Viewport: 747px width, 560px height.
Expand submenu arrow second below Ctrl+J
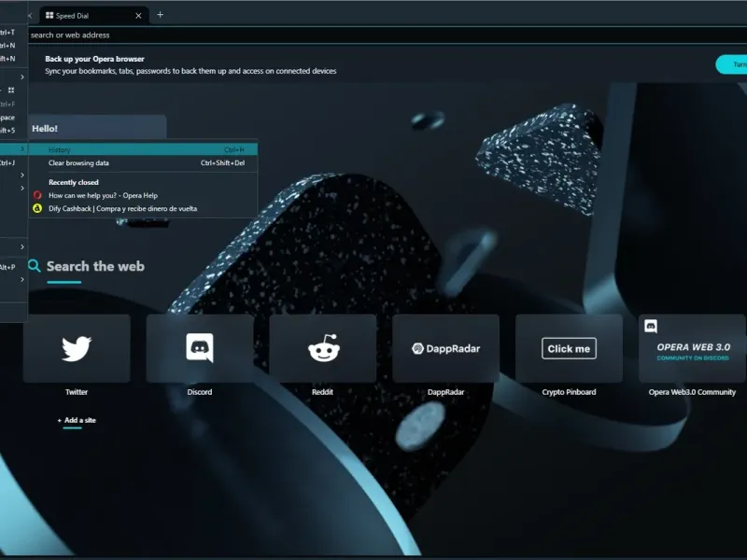click(21, 189)
